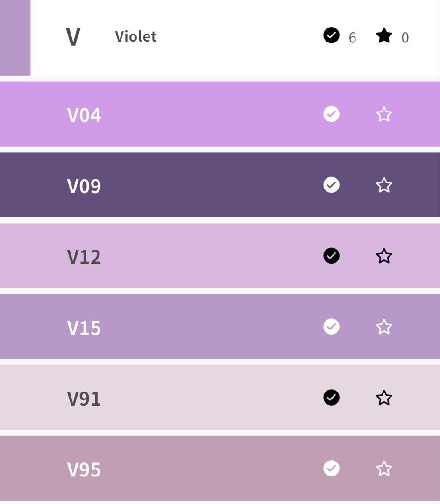Favorite the V04 color with its star
This screenshot has height=504, width=440.
point(384,114)
